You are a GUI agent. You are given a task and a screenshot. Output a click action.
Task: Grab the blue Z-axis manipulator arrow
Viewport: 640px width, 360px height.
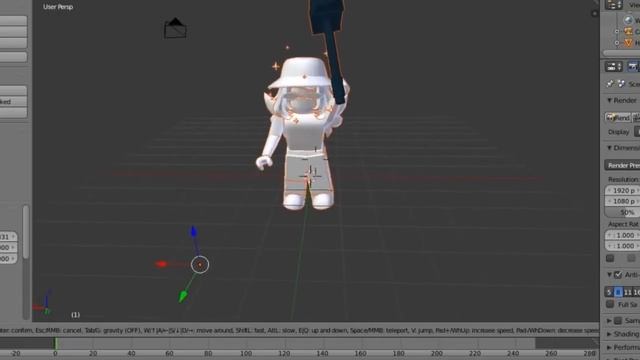pyautogui.click(x=194, y=232)
